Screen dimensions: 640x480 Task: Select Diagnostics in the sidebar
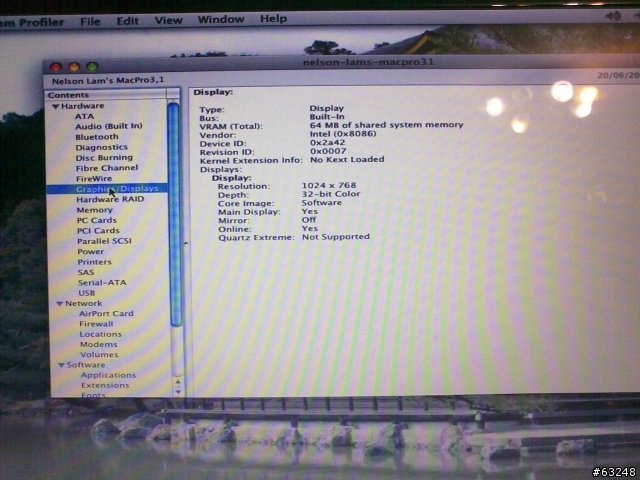click(102, 147)
